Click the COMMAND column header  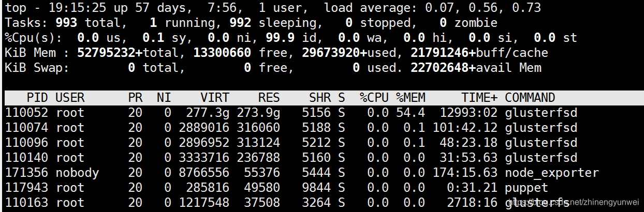click(530, 98)
